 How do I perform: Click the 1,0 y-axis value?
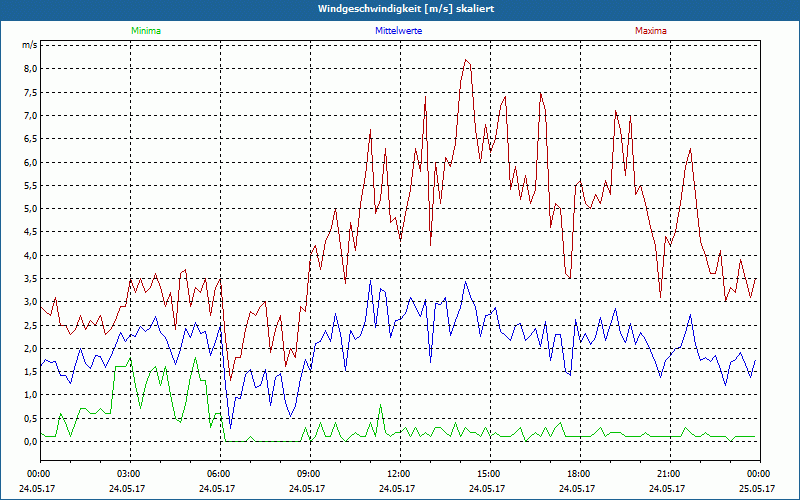pos(31,395)
